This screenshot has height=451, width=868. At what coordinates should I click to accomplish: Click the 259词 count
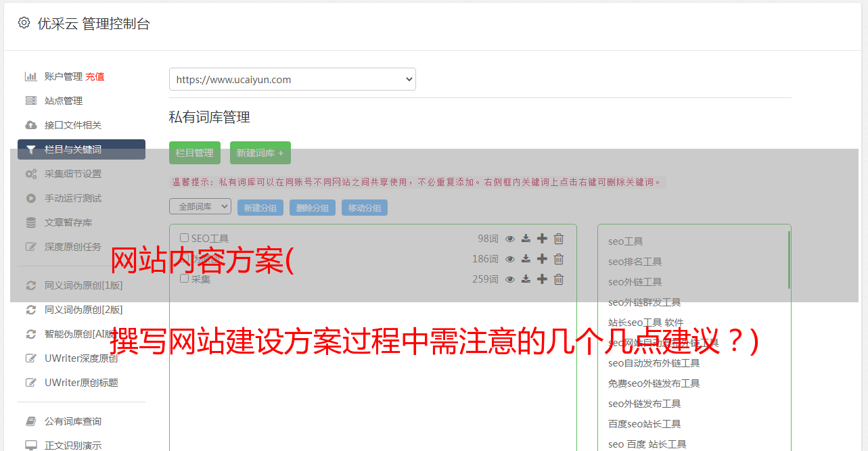pyautogui.click(x=485, y=279)
